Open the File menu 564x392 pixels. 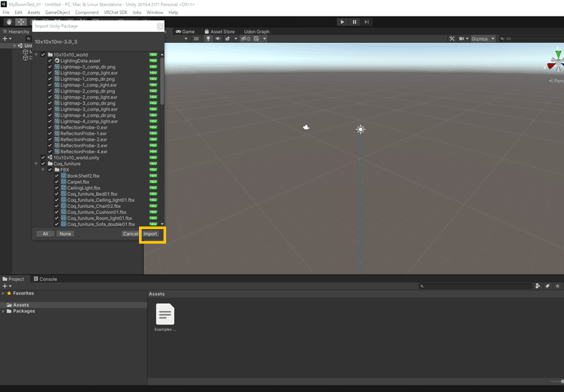coord(6,12)
